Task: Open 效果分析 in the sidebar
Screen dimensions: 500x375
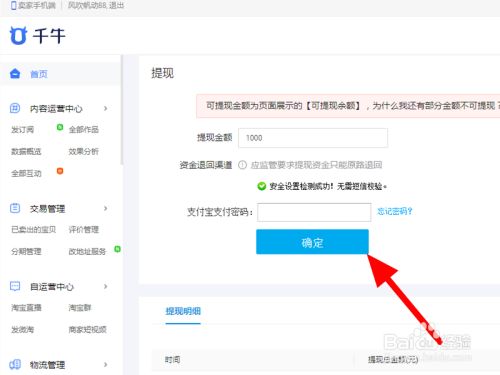Action: [84, 151]
